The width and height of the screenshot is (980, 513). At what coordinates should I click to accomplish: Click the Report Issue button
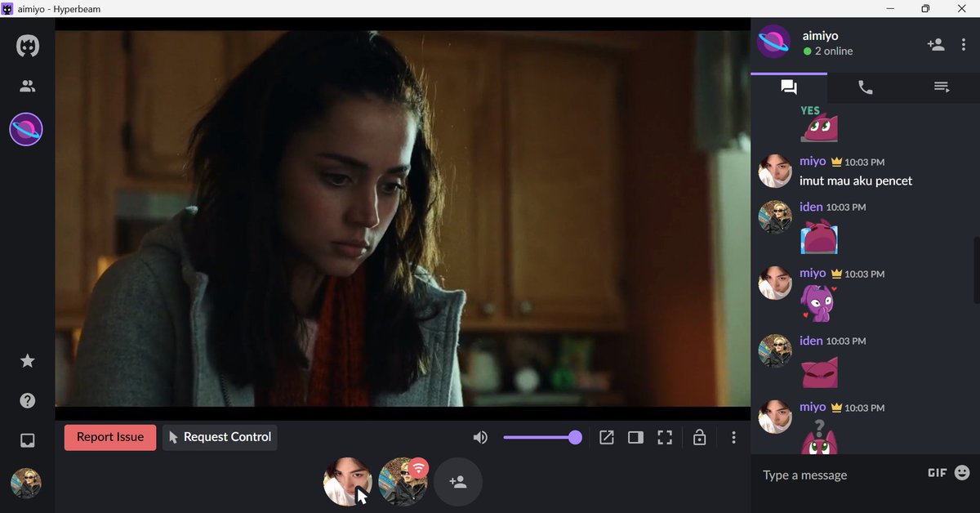[110, 437]
